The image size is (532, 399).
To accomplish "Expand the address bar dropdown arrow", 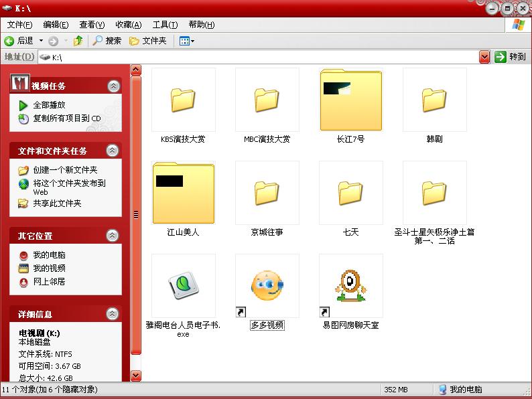I will tap(484, 57).
